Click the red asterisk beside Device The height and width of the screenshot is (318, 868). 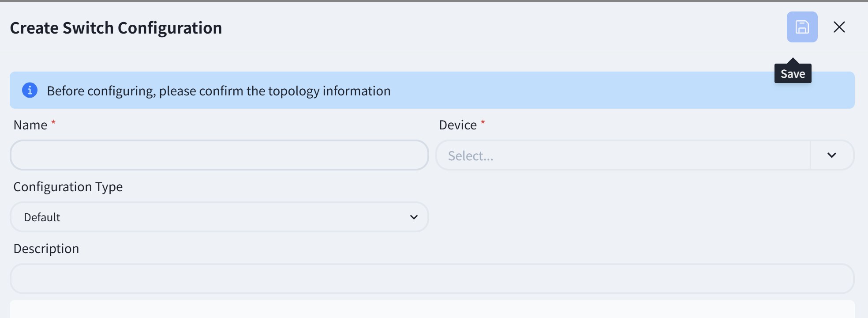[x=483, y=122]
